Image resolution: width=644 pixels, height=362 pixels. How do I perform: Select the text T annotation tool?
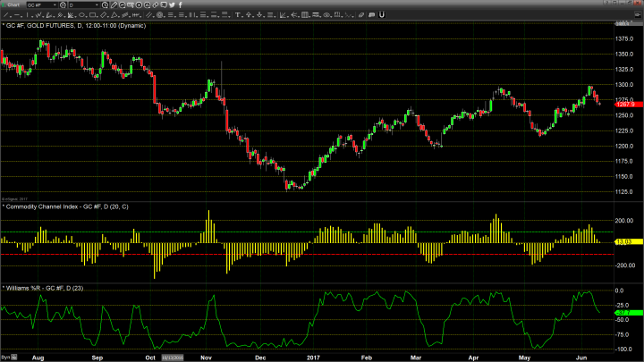point(237,15)
